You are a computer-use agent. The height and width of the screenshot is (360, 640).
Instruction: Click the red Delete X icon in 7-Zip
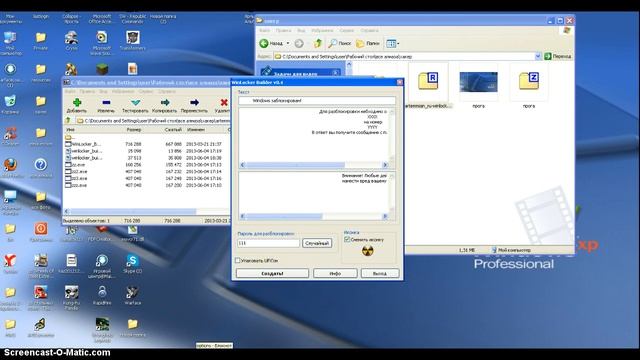click(x=224, y=102)
